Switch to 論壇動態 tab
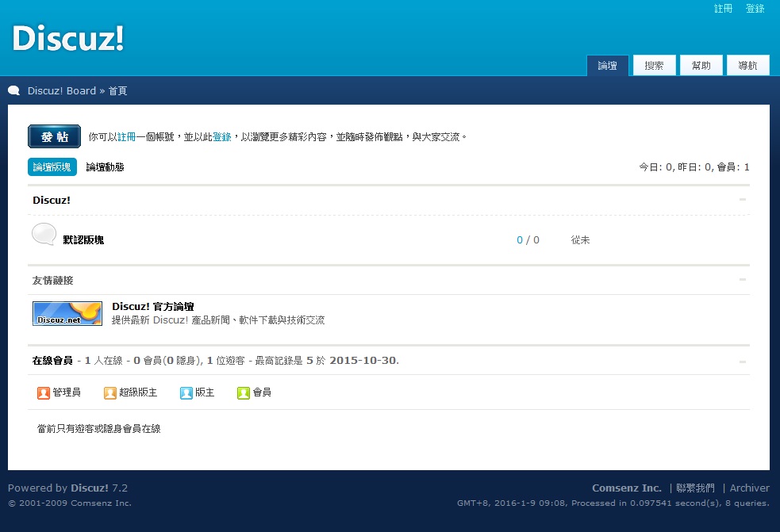Image resolution: width=780 pixels, height=532 pixels. tap(105, 167)
